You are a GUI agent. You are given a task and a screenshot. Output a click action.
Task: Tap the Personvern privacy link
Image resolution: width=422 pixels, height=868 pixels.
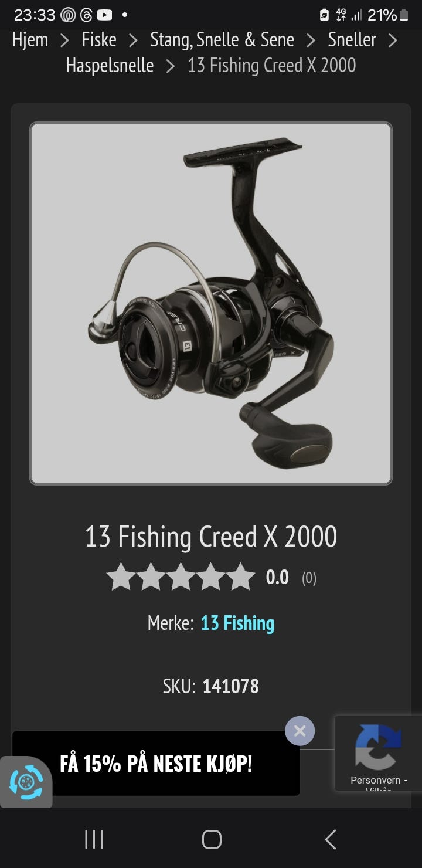click(x=379, y=781)
